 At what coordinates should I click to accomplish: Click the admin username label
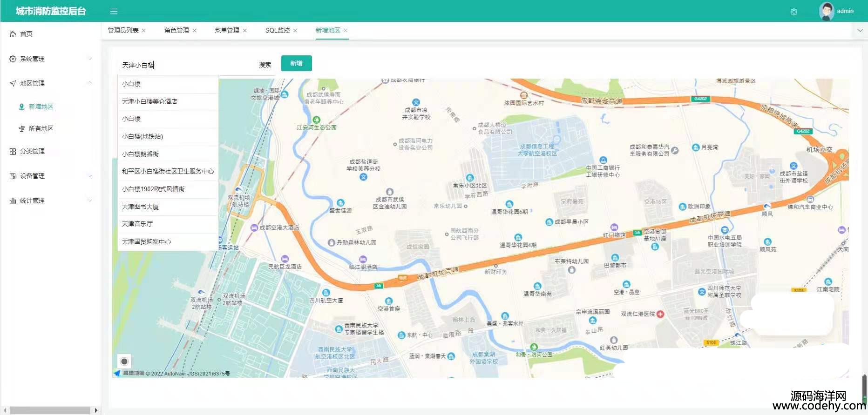(x=845, y=11)
